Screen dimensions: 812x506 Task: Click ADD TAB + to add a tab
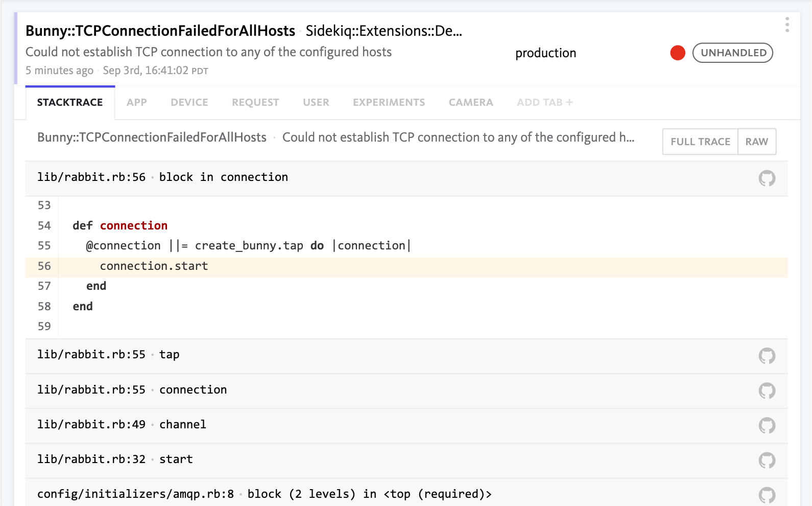coord(545,102)
